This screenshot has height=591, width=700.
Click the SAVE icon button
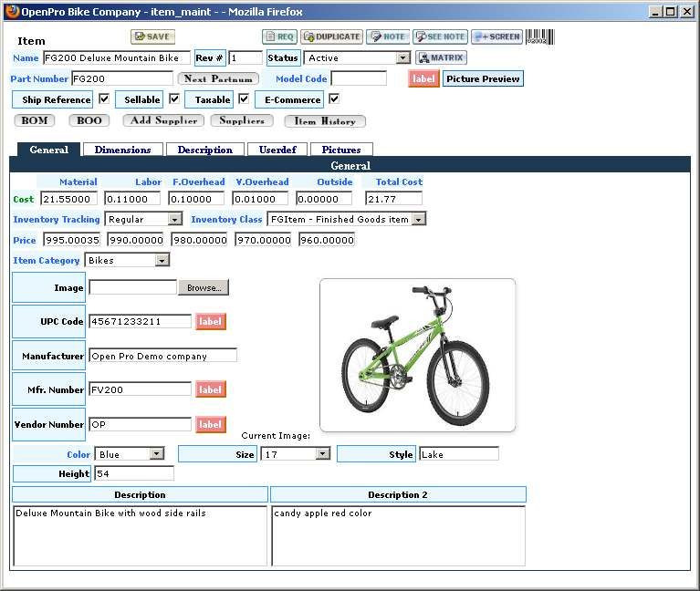(152, 36)
